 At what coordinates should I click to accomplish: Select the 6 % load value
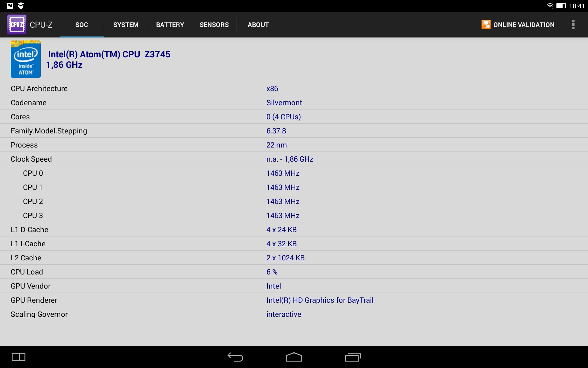272,272
